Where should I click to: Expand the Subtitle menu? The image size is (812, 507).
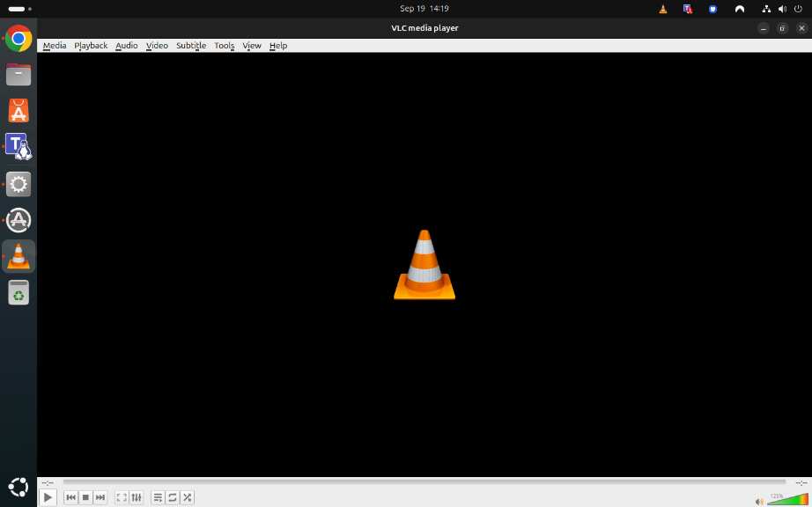191,46
